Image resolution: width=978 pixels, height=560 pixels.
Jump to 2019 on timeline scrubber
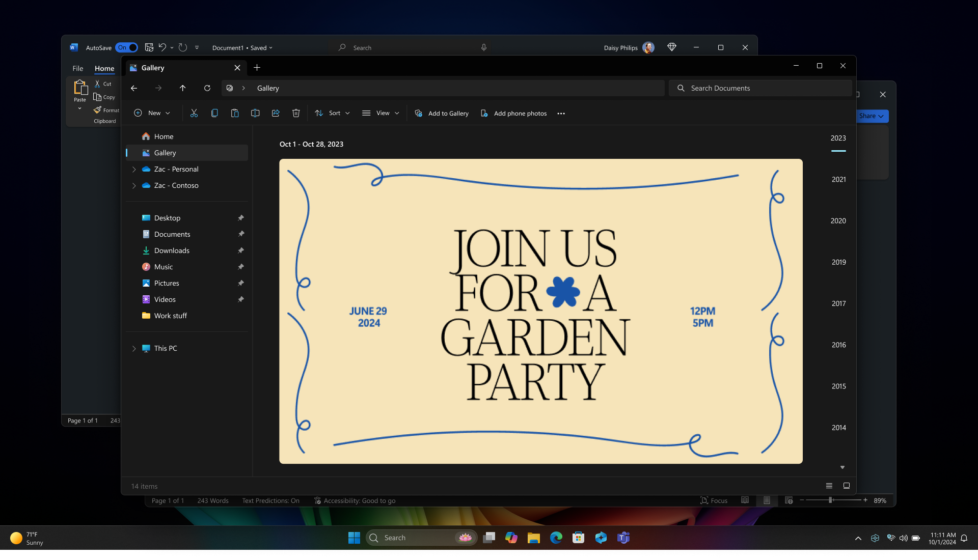coord(838,262)
